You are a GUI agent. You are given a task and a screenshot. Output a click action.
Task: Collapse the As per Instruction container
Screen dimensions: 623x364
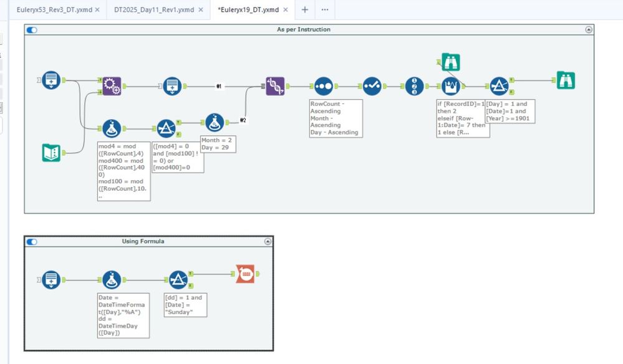tap(589, 30)
